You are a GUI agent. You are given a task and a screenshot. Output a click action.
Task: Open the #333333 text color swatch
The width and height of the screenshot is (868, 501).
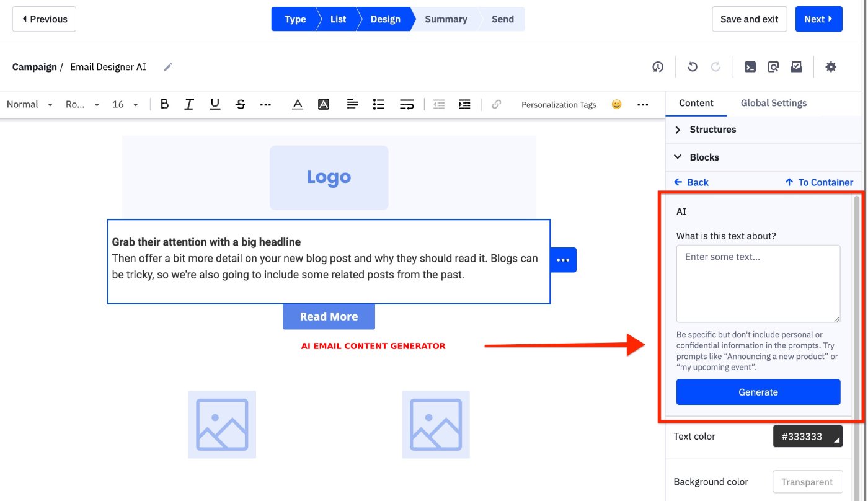tap(807, 436)
